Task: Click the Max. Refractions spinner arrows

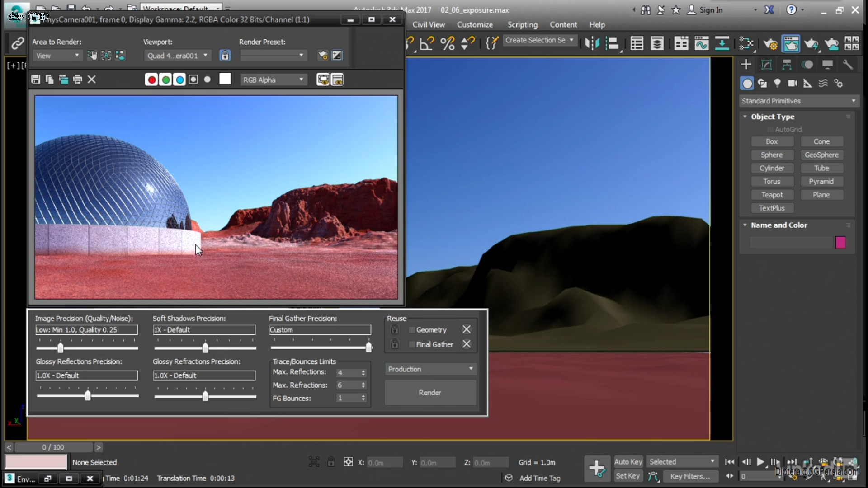Action: tap(363, 385)
